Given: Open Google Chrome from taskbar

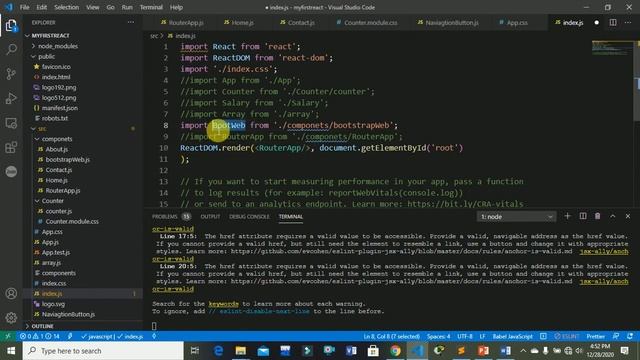Looking at the screenshot, I should [395, 351].
